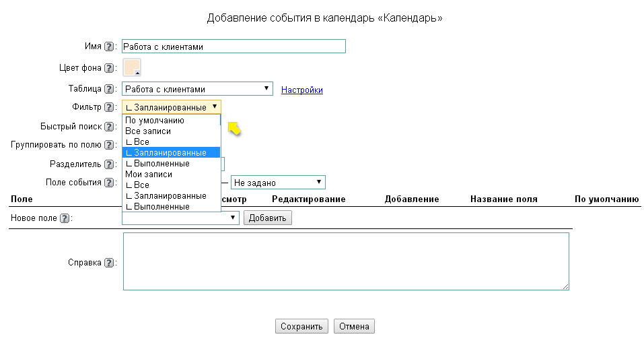Viewport: 644px width, 349px height.
Task: Open the Настройки link
Action: (x=302, y=90)
